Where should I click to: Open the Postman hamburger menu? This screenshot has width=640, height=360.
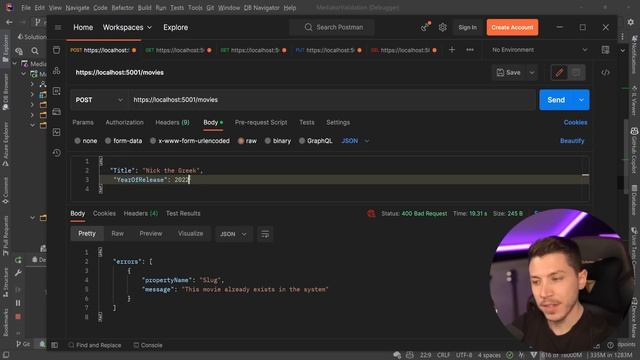pos(58,27)
